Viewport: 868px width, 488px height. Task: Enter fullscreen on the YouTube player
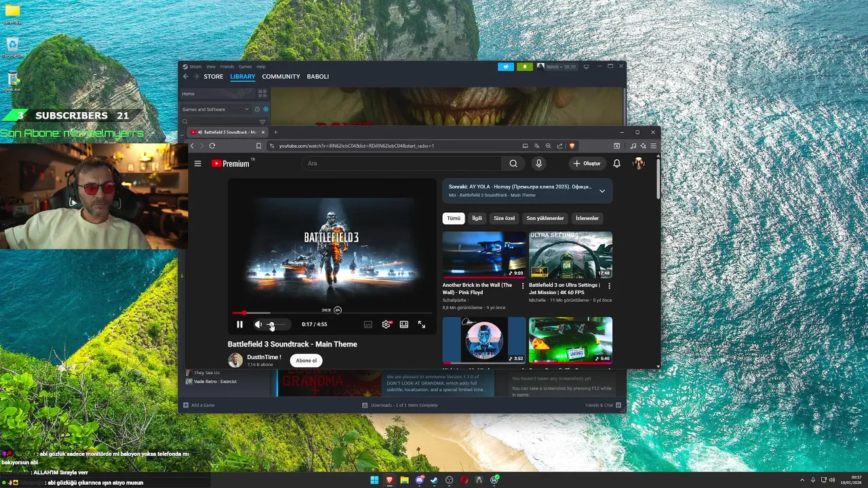coord(422,325)
